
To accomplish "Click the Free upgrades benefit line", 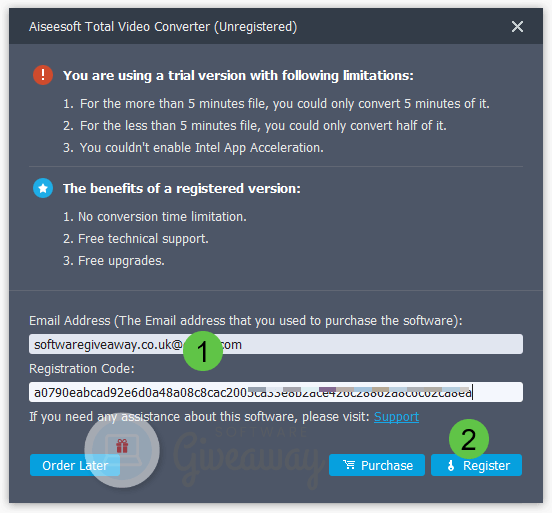I will coord(114,261).
